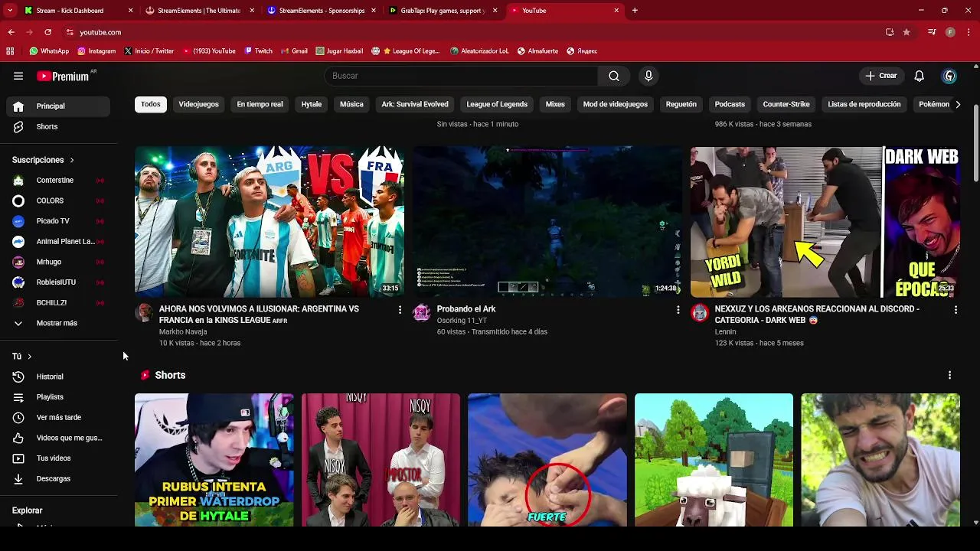The width and height of the screenshot is (980, 551).
Task: Select the League of Legends chip
Action: coord(497,104)
